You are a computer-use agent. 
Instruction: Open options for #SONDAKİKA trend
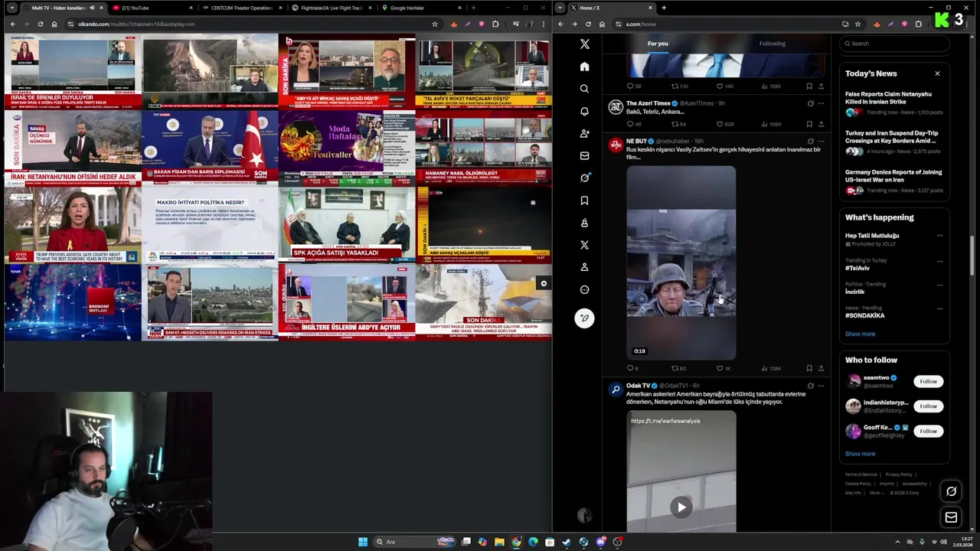(939, 308)
